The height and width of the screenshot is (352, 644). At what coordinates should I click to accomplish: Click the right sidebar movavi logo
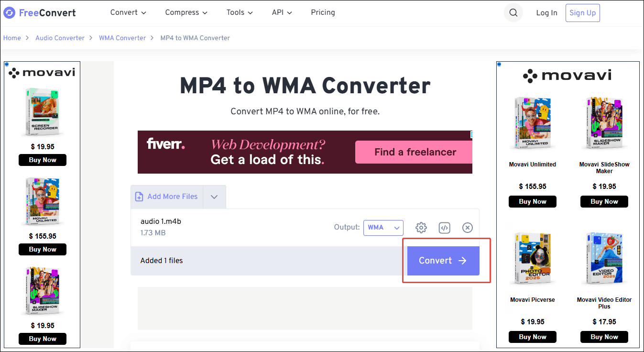click(x=568, y=76)
